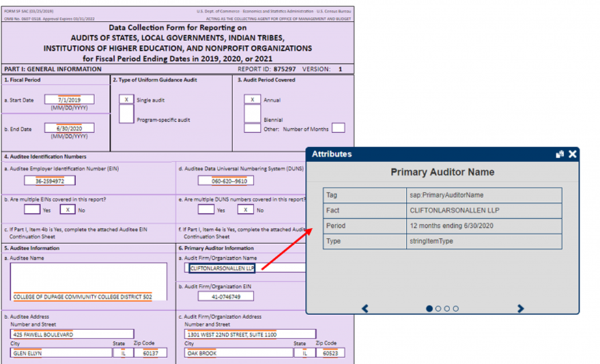Click the Auditee DUNS number field
The width and height of the screenshot is (600, 364).
click(x=225, y=180)
